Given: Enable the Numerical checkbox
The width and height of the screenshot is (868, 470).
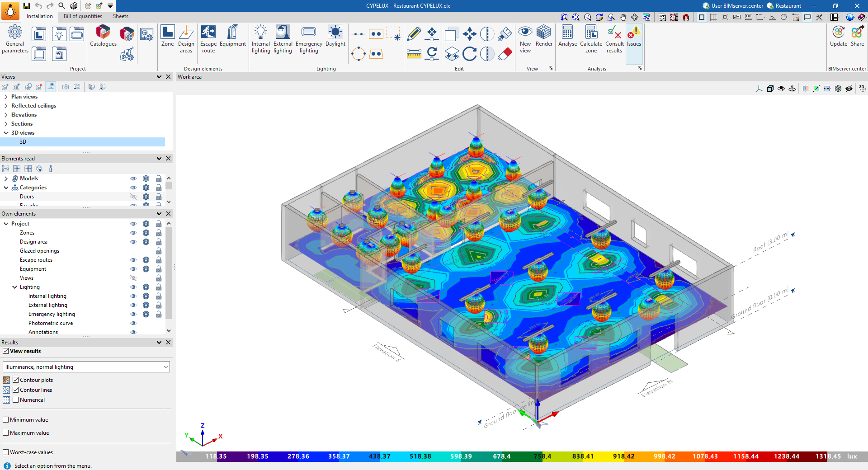Looking at the screenshot, I should click(16, 400).
